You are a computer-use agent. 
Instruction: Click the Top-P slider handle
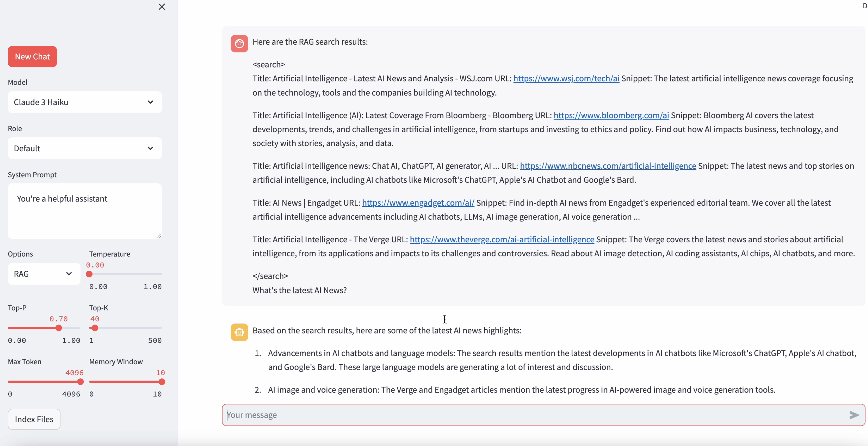(59, 328)
